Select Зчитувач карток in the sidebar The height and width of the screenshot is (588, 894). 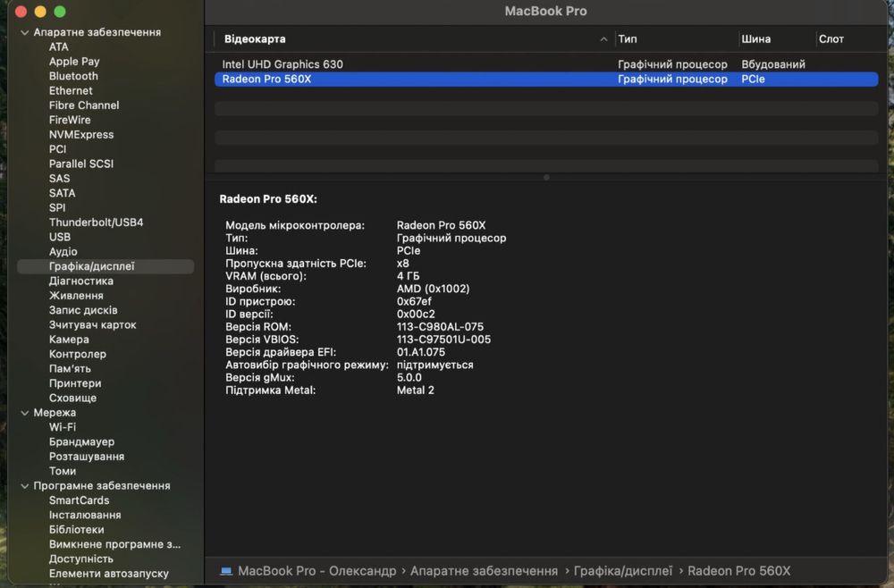pos(92,325)
